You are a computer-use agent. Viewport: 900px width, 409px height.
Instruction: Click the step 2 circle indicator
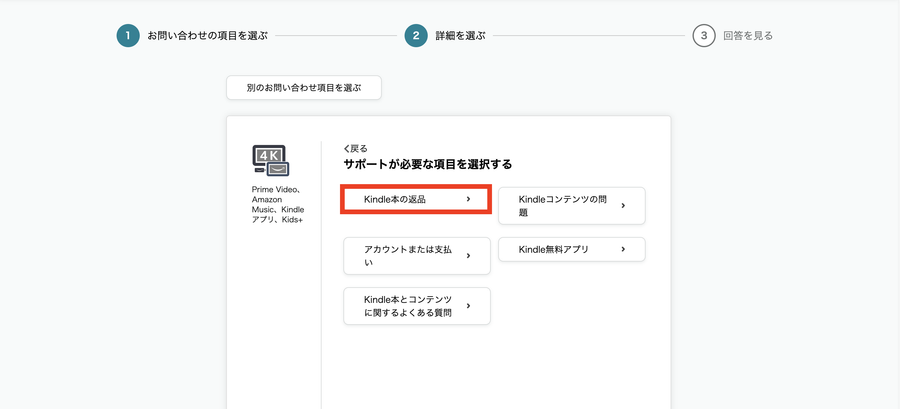coord(416,36)
